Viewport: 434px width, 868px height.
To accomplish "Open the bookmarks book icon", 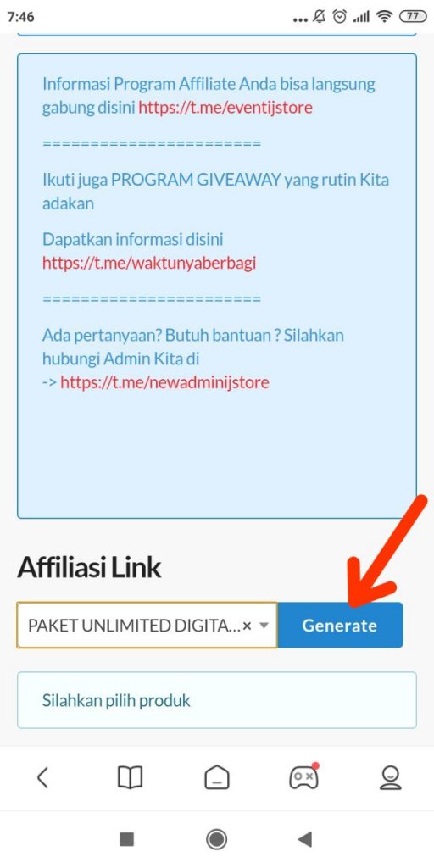I will (130, 778).
